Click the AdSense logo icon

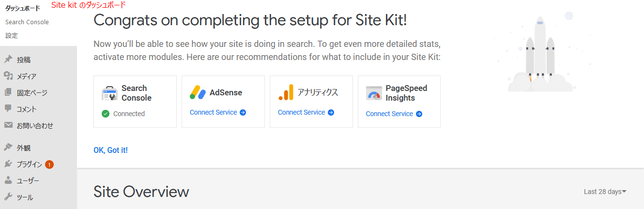tap(198, 92)
